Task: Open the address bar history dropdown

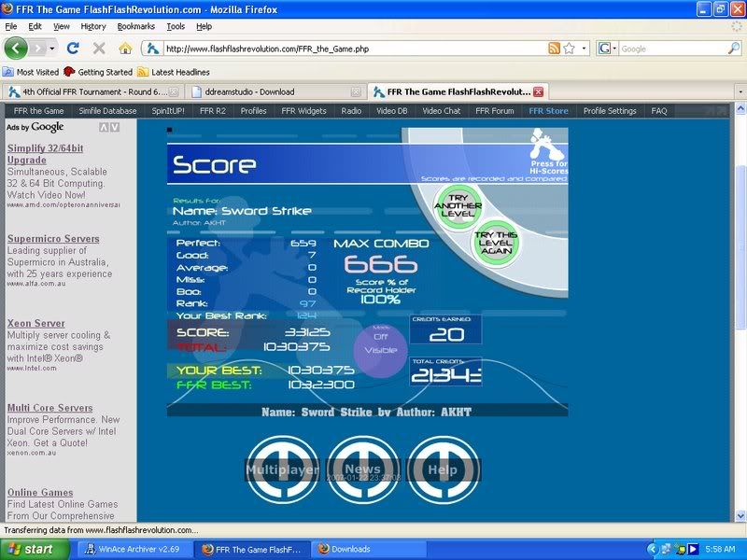Action: pyautogui.click(x=585, y=49)
